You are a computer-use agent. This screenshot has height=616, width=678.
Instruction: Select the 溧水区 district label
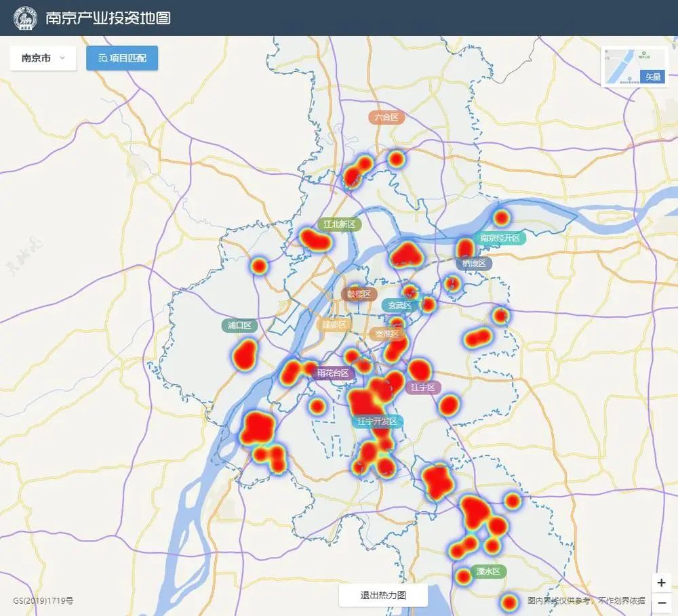pyautogui.click(x=487, y=571)
